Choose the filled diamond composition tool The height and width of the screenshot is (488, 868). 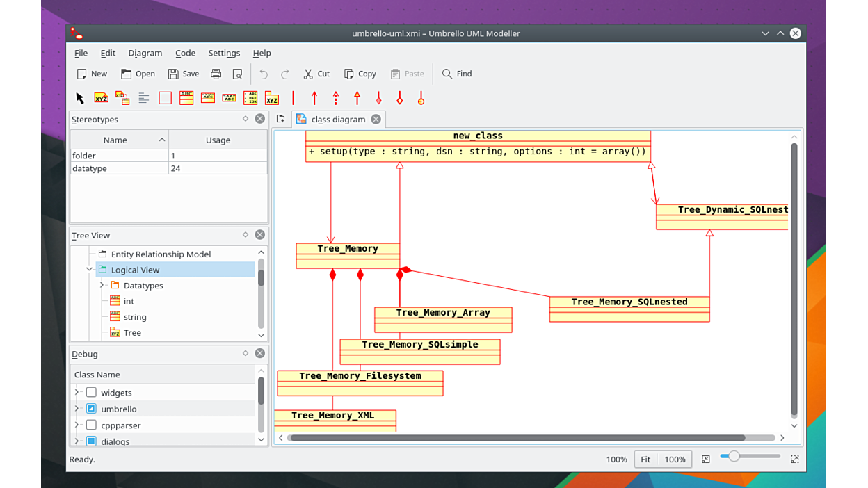coord(378,99)
